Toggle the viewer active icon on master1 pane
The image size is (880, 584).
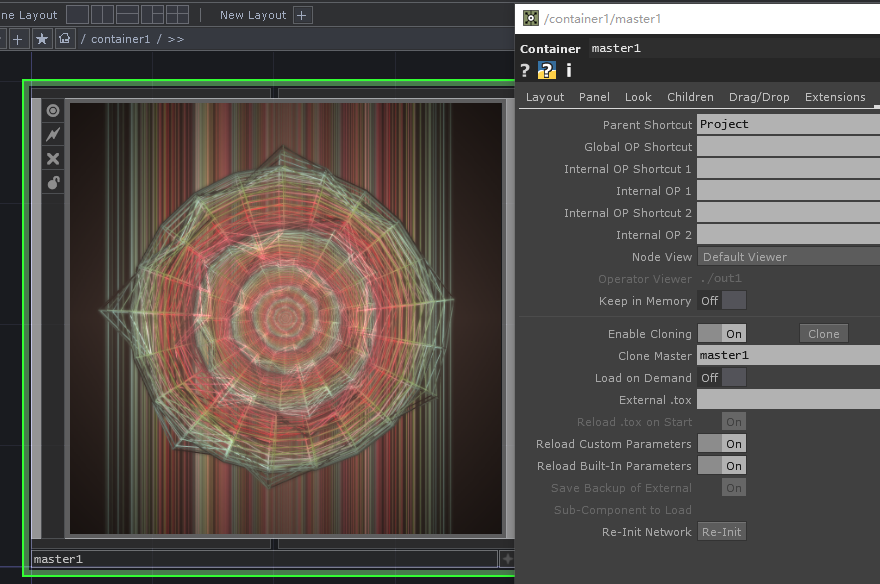[52, 110]
